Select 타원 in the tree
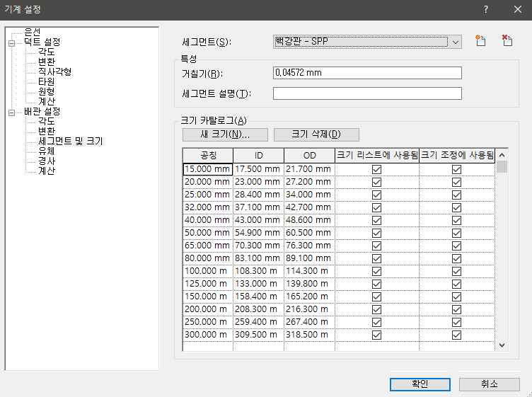The height and width of the screenshot is (397, 532). pyautogui.click(x=47, y=82)
